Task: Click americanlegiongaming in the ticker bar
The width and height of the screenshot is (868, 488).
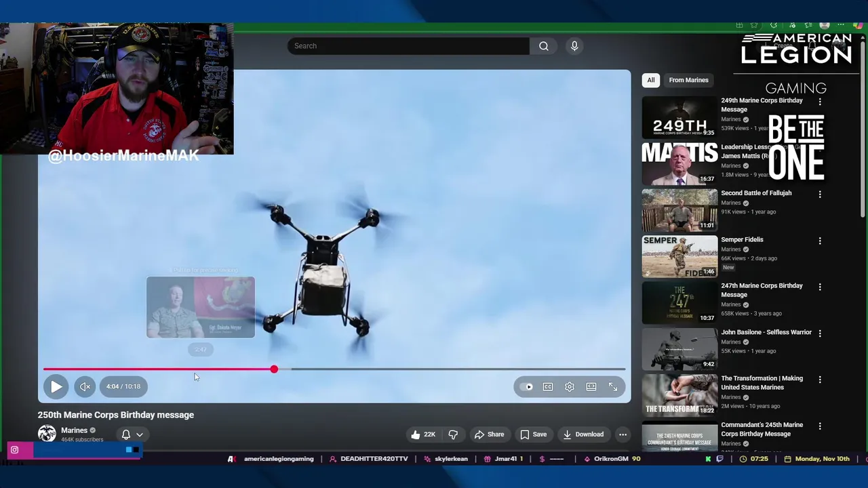Action: (x=279, y=459)
